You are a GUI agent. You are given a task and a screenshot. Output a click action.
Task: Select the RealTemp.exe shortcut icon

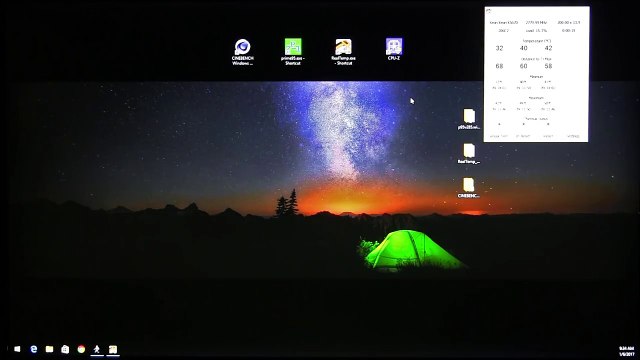pos(343,52)
